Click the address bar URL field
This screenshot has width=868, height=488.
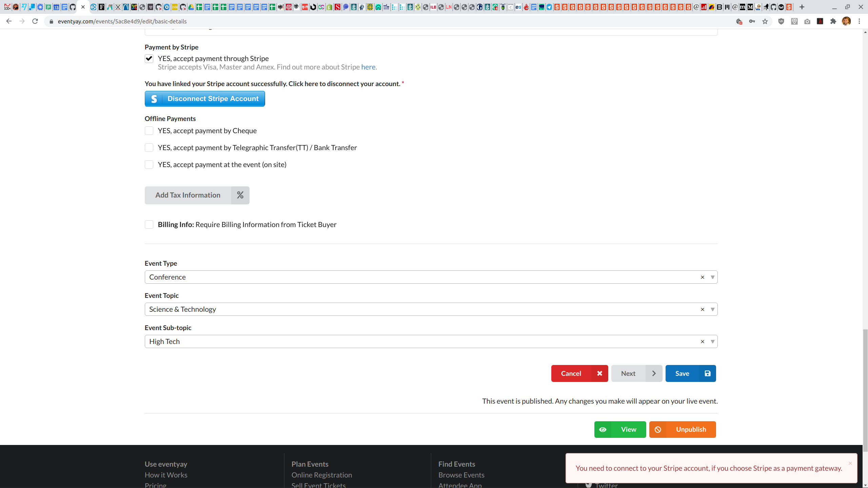390,21
